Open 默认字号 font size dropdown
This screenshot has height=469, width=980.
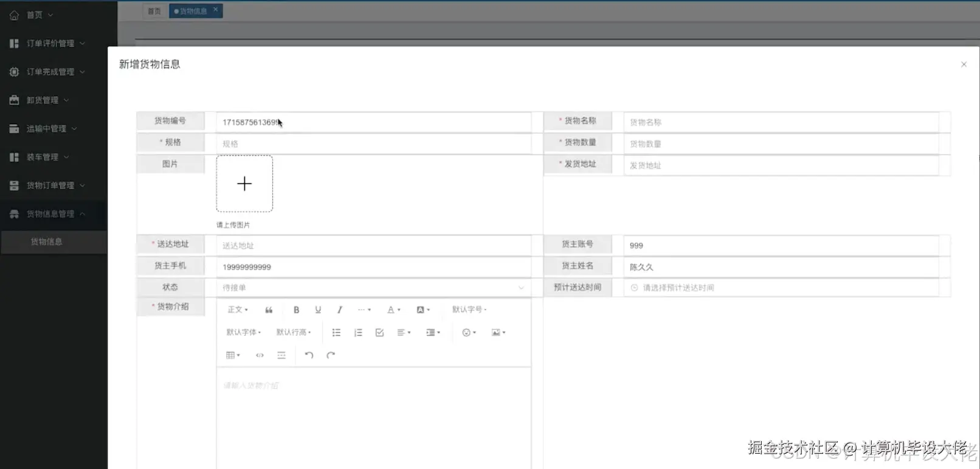469,310
